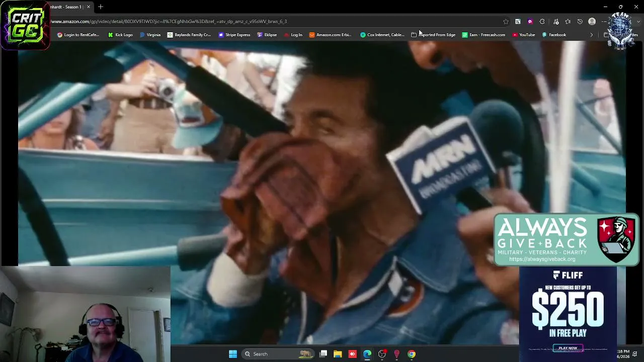The height and width of the screenshot is (362, 644).
Task: Open the media control music icon
Action: coord(556,22)
